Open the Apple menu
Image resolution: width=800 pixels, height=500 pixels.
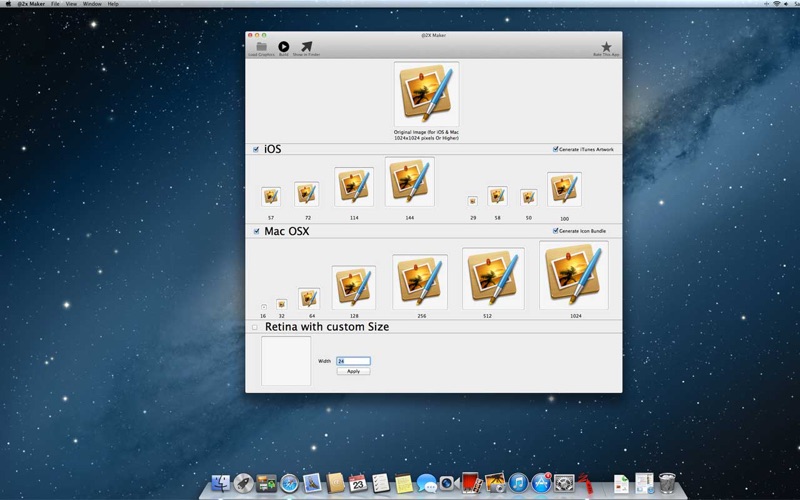click(x=8, y=4)
